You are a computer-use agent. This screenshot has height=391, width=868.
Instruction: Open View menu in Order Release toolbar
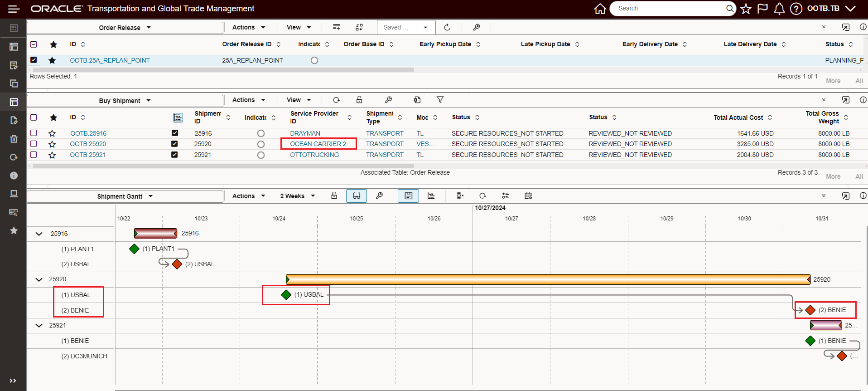click(x=299, y=27)
